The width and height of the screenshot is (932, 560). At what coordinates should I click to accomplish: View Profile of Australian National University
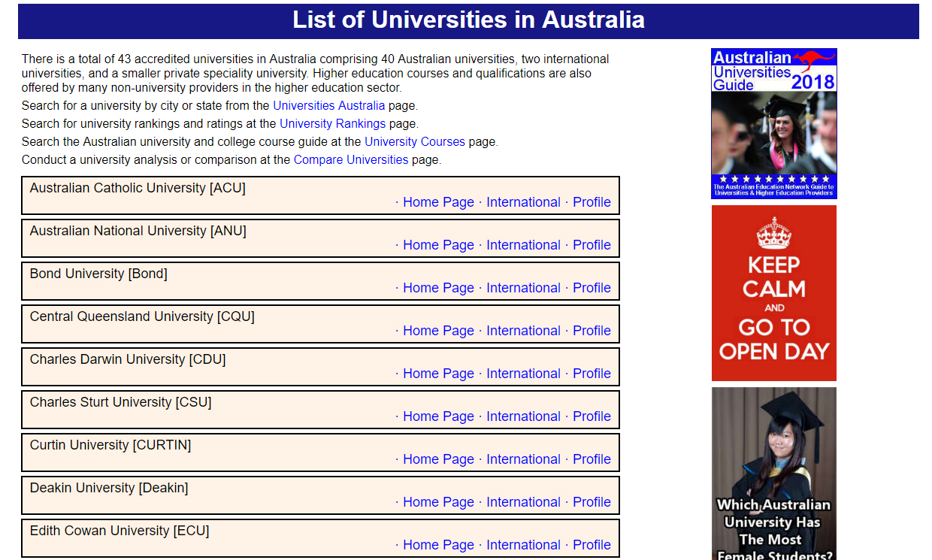(592, 245)
